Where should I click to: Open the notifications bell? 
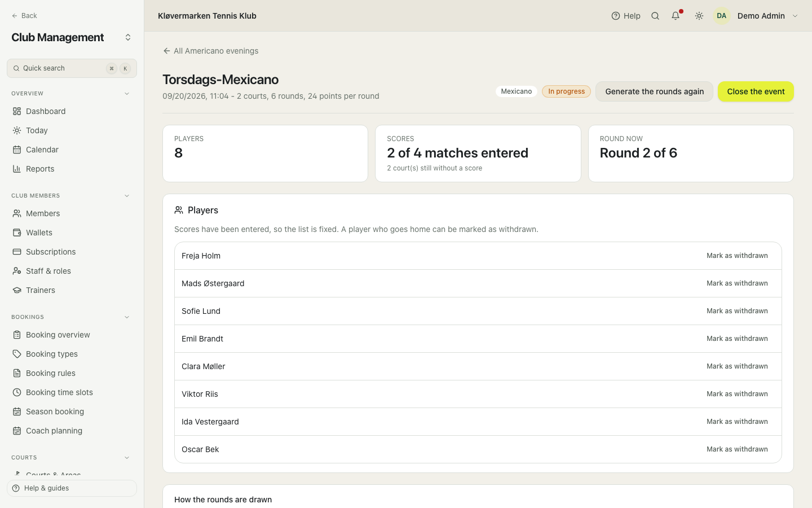point(676,16)
